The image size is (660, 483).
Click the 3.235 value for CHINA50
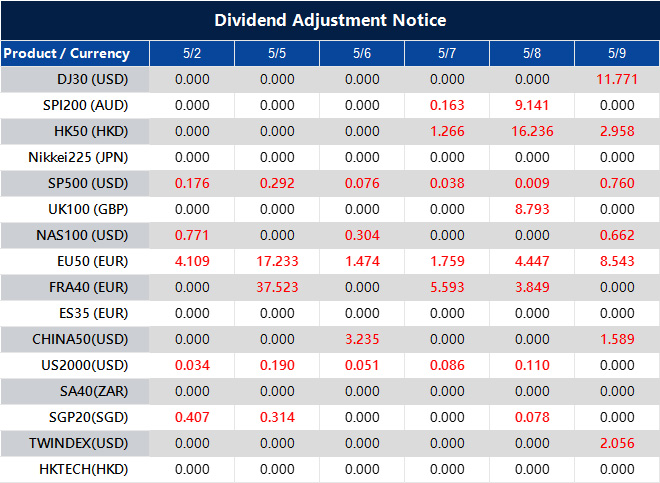[x=362, y=339]
